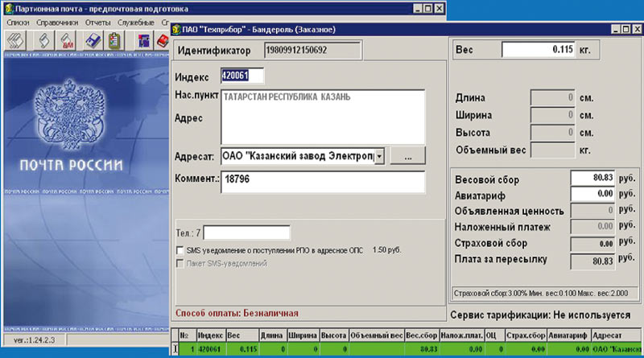
Task: Click the single scroll list toolbar icon
Action: [x=44, y=41]
